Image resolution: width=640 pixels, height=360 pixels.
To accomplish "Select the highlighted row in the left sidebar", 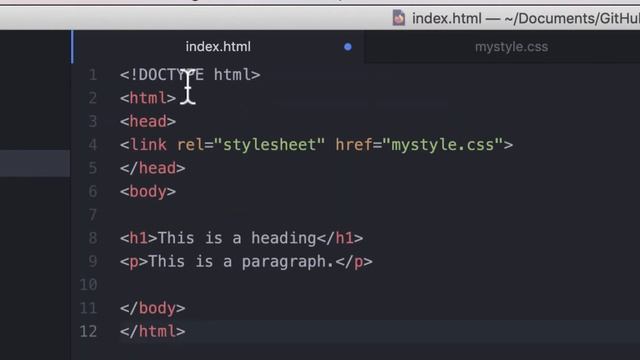I will pyautogui.click(x=35, y=163).
